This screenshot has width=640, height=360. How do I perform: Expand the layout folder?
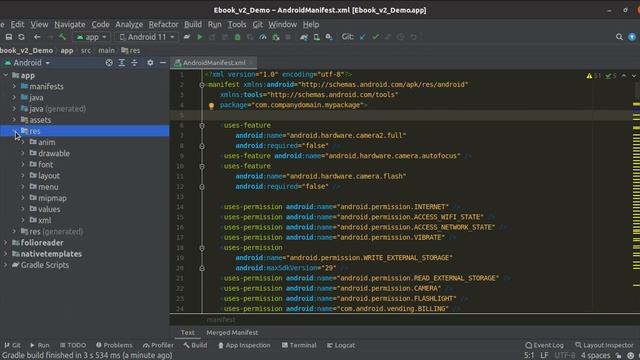[x=23, y=176]
